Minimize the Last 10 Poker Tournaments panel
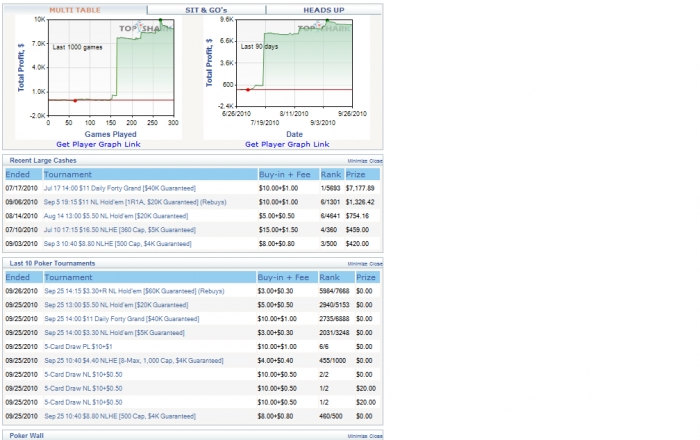The image size is (700, 440). (x=357, y=264)
